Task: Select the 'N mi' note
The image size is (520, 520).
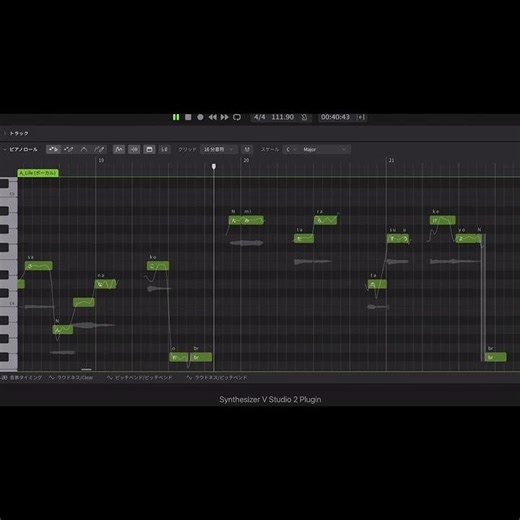Action: pyautogui.click(x=246, y=220)
